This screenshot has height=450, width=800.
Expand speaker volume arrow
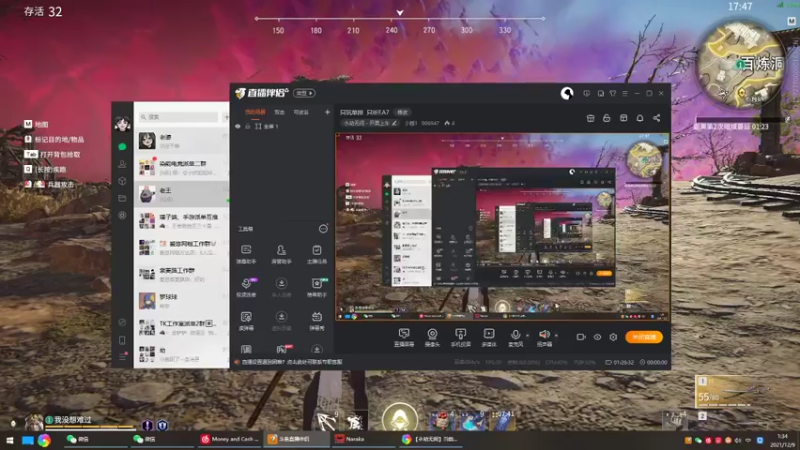pos(556,336)
